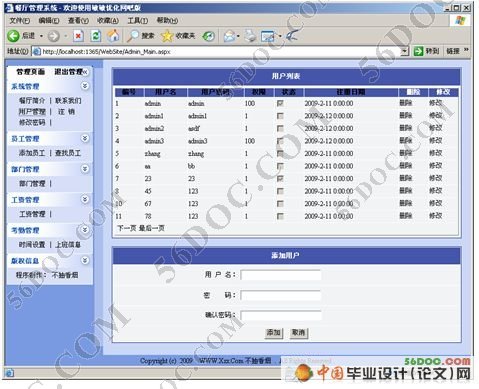The width and height of the screenshot is (479, 389).
Task: Click 注册日期 column header
Action: (351, 92)
